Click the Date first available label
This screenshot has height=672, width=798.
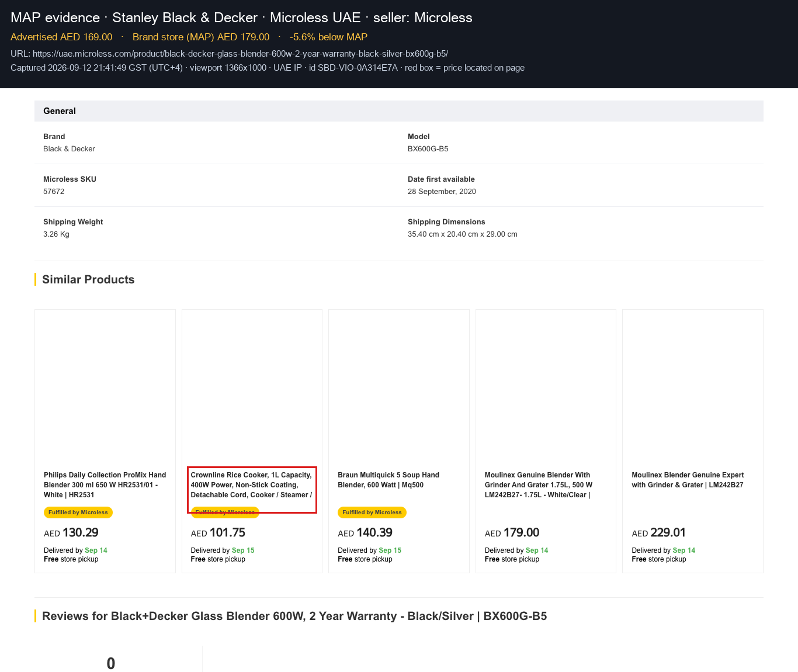[441, 179]
